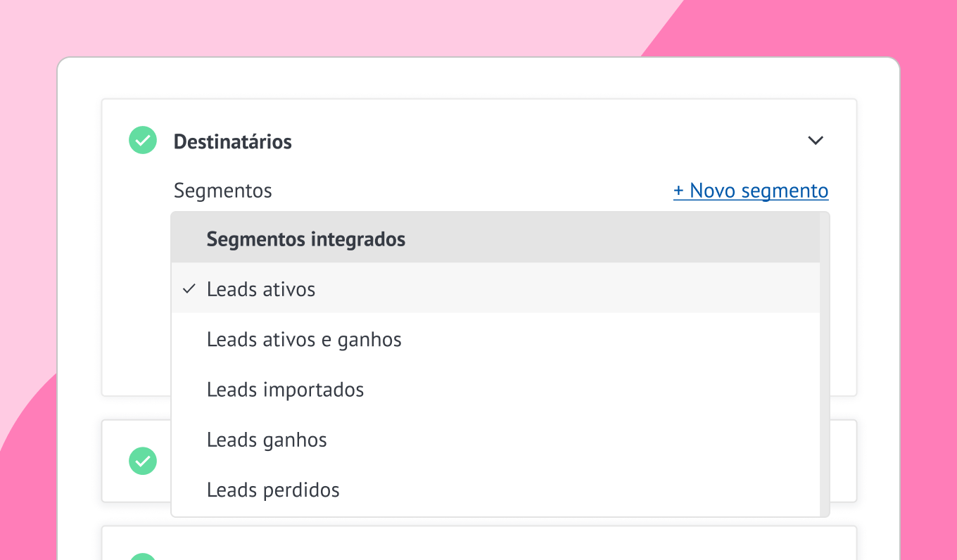Click the partially visible green check at bottom
This screenshot has width=957, height=560.
[143, 556]
